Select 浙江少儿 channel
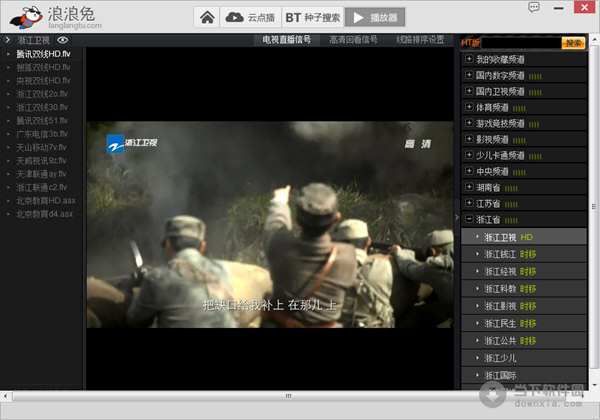The width and height of the screenshot is (600, 420). tap(524, 358)
